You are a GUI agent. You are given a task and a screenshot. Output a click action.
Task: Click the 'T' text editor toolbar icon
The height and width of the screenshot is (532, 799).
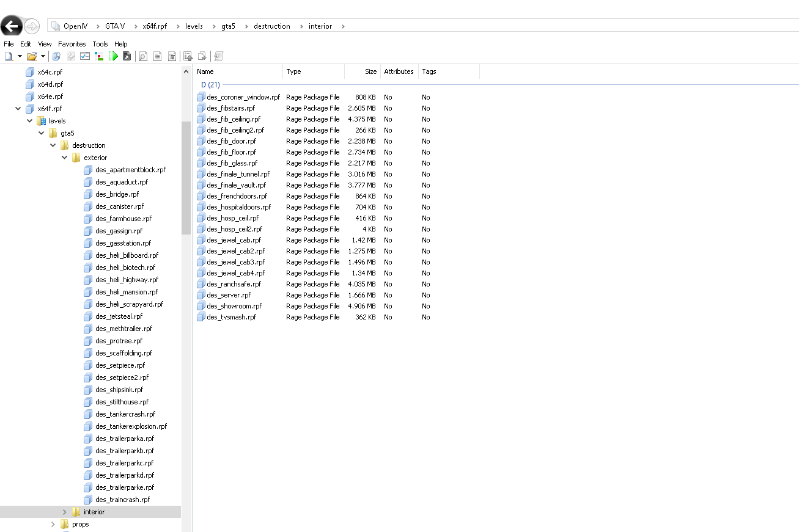click(171, 56)
